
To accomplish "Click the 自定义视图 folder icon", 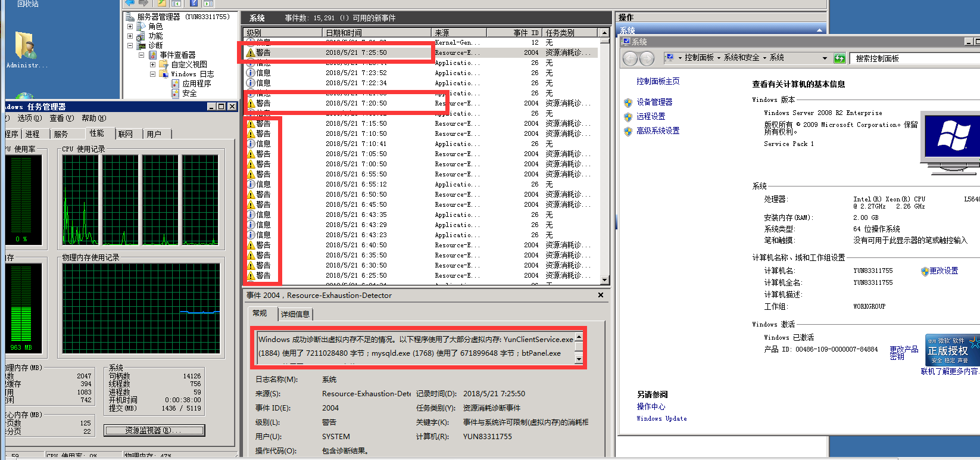I will click(x=164, y=64).
